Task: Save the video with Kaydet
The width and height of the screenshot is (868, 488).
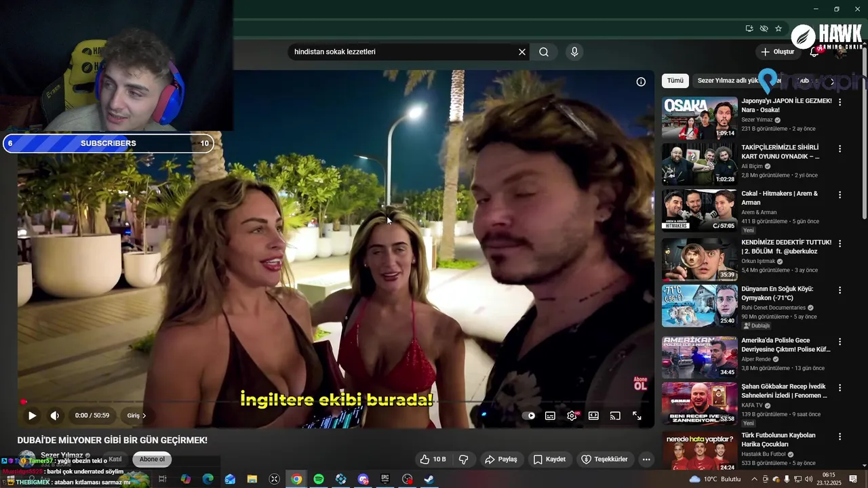Action: (549, 459)
